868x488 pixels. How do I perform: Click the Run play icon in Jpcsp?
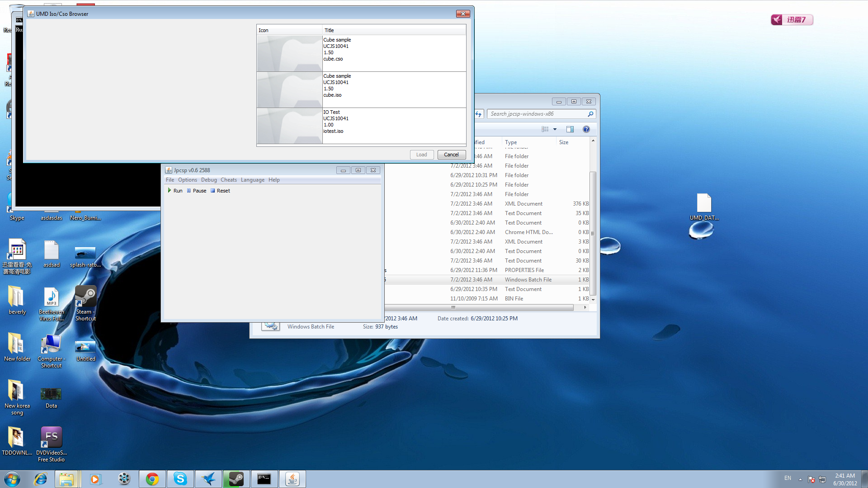pyautogui.click(x=170, y=191)
